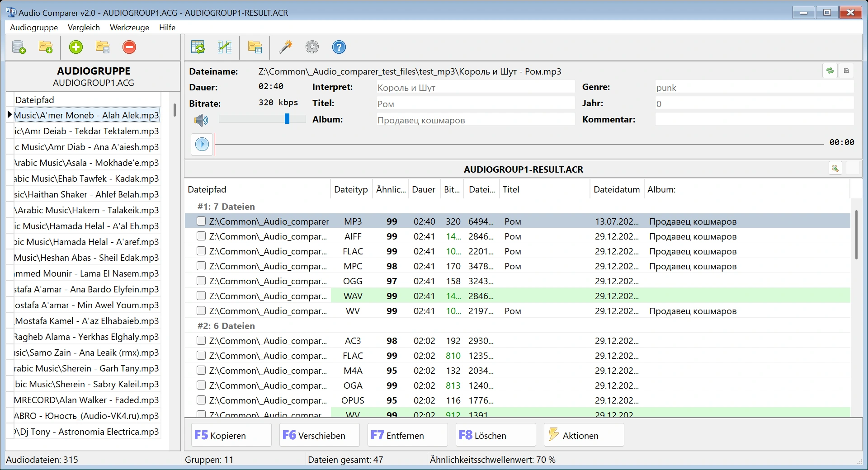868x470 pixels.
Task: Collapse the '#1: 7 Dateien' group header
Action: pos(226,207)
